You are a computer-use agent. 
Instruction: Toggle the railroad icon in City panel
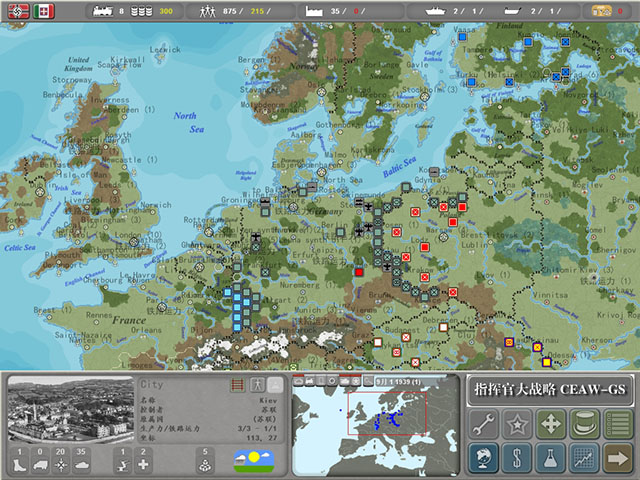pyautogui.click(x=237, y=384)
